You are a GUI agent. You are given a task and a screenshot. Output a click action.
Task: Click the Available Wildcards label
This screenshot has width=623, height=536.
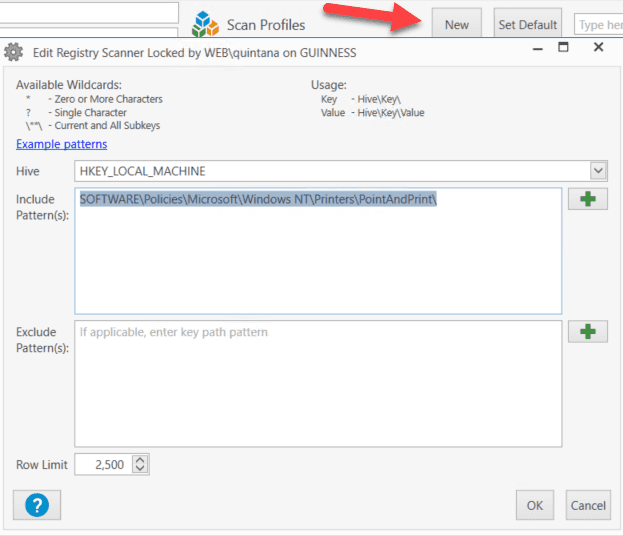[x=69, y=85]
